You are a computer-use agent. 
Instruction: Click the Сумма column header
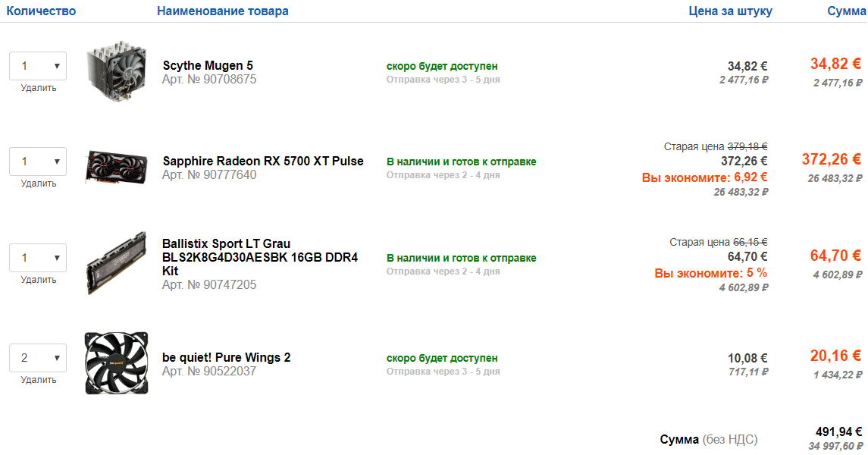846,11
